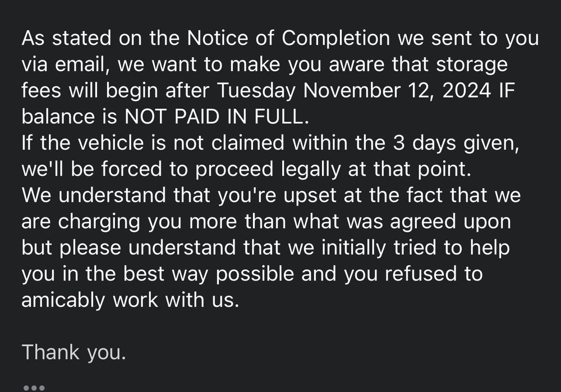This screenshot has height=392, width=561.
Task: Click the word 'vehicle' in the message
Action: (x=111, y=142)
